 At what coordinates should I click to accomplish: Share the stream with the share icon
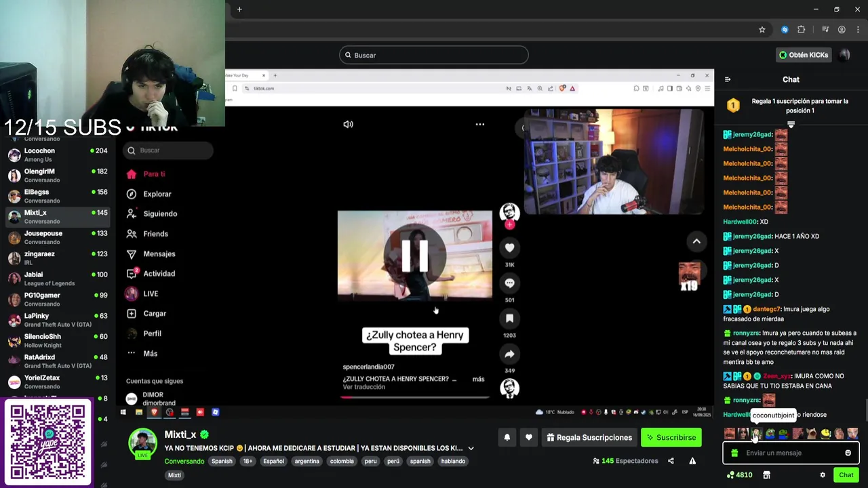[671, 461]
